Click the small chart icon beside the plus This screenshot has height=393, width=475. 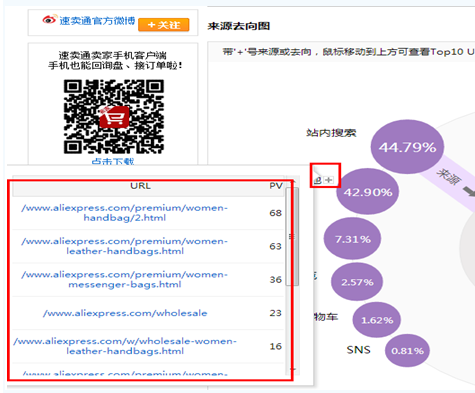pos(318,180)
